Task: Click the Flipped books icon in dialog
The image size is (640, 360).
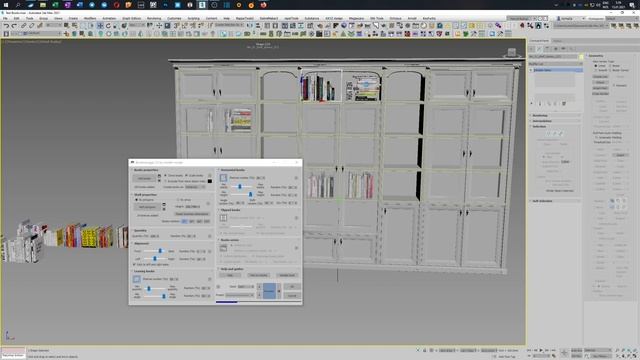Action: [x=223, y=218]
